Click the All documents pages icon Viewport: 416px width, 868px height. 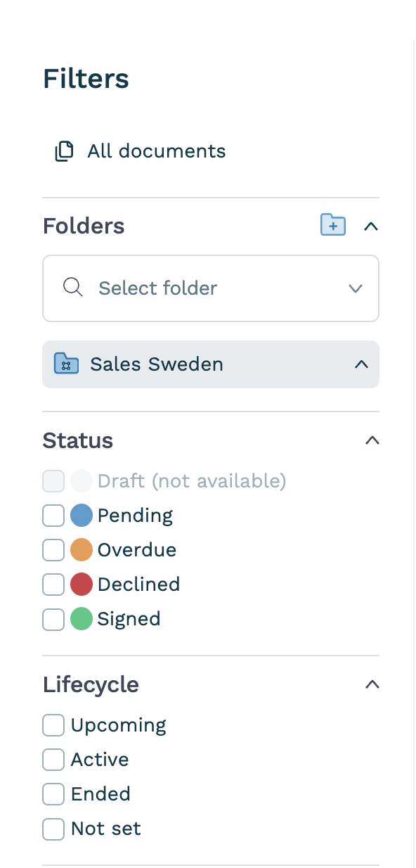[x=65, y=151]
